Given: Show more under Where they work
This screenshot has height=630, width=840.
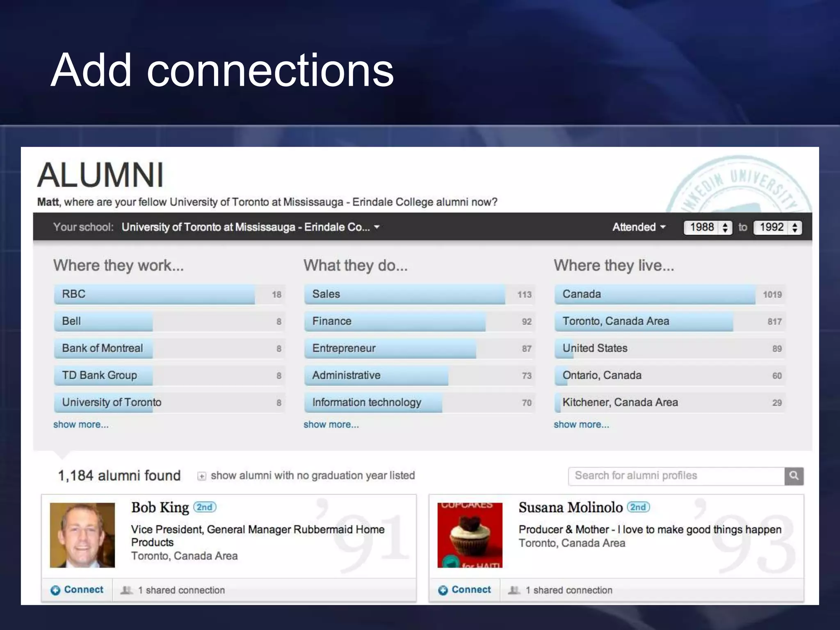Looking at the screenshot, I should pyautogui.click(x=81, y=425).
